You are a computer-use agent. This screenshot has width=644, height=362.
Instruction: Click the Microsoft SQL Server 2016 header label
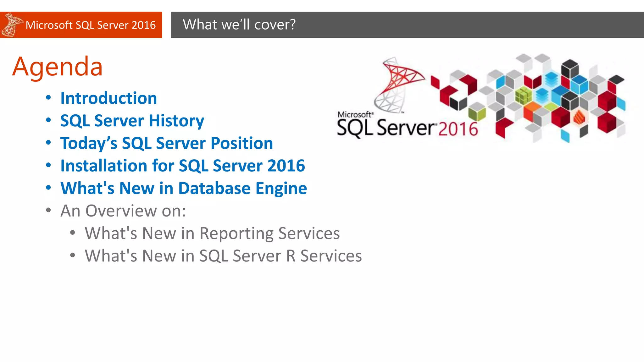click(x=91, y=25)
